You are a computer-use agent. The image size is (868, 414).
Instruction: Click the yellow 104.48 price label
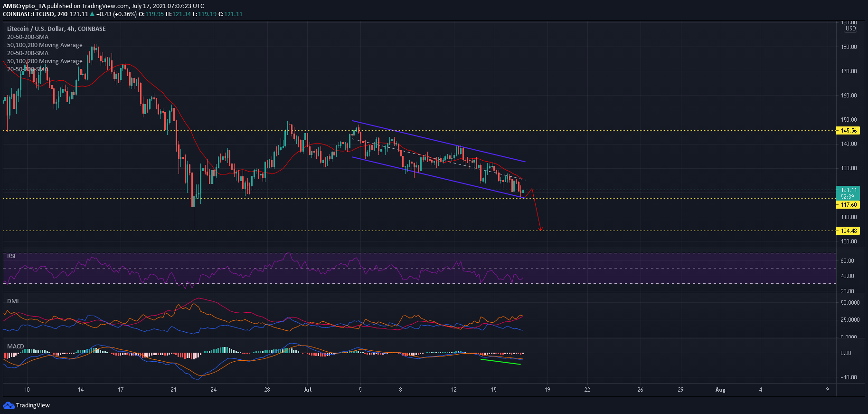pyautogui.click(x=848, y=231)
